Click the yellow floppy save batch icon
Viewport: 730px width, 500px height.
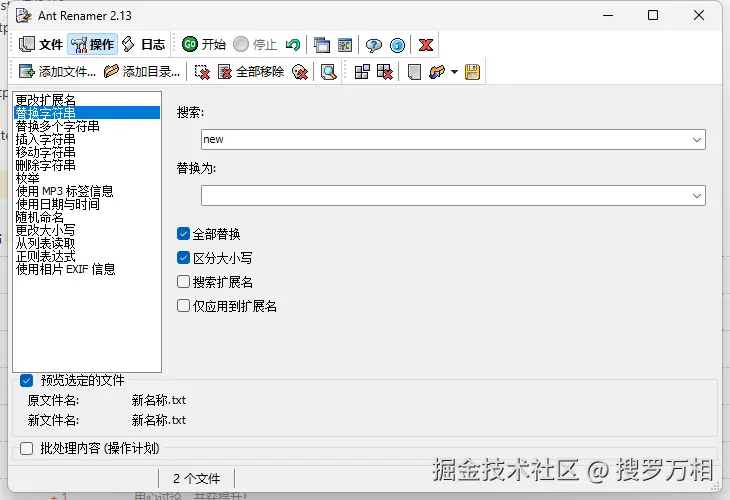pyautogui.click(x=472, y=72)
